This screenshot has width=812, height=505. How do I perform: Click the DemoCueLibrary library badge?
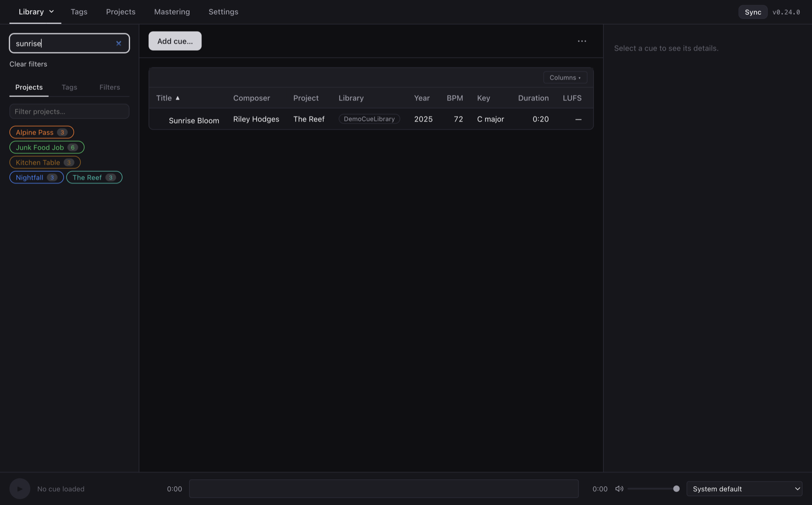(369, 119)
